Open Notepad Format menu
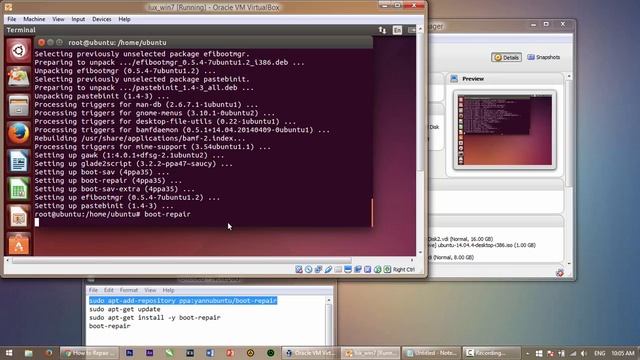This screenshot has width=640, height=360. [129, 290]
